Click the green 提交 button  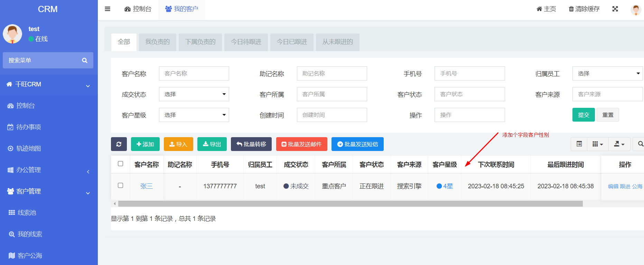(584, 115)
